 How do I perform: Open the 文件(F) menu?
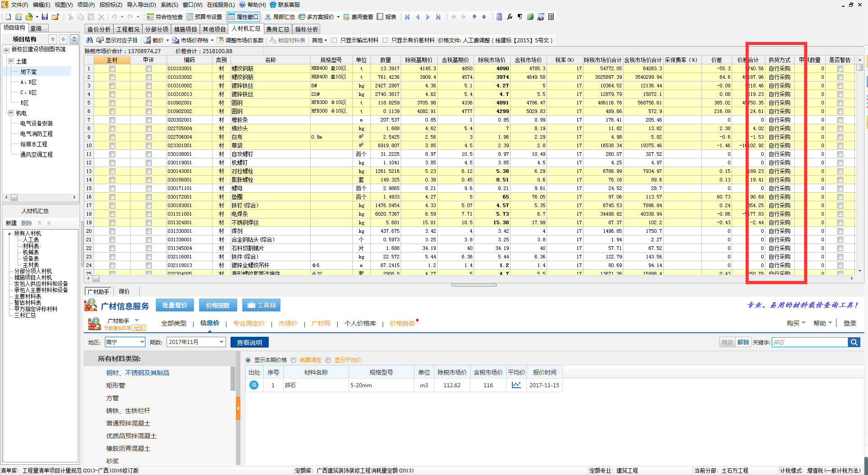(19, 5)
